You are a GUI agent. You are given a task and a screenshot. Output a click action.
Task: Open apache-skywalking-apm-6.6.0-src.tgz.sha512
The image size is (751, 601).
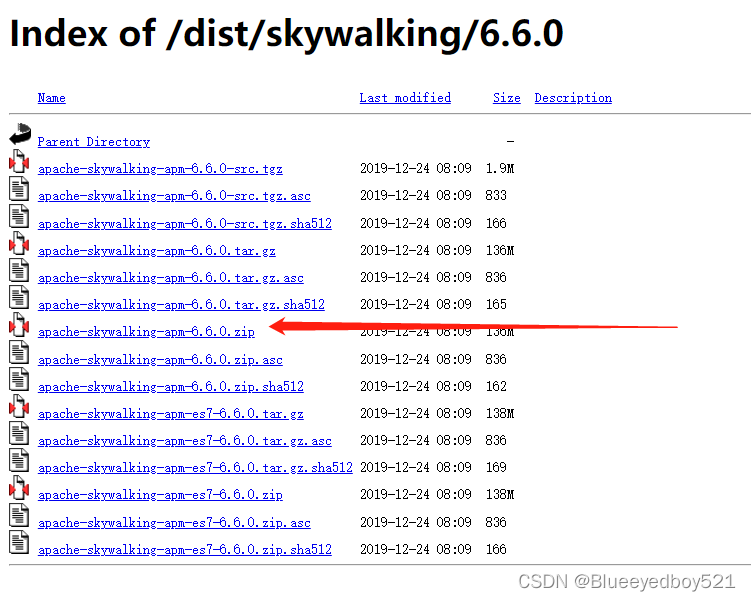[x=185, y=224]
